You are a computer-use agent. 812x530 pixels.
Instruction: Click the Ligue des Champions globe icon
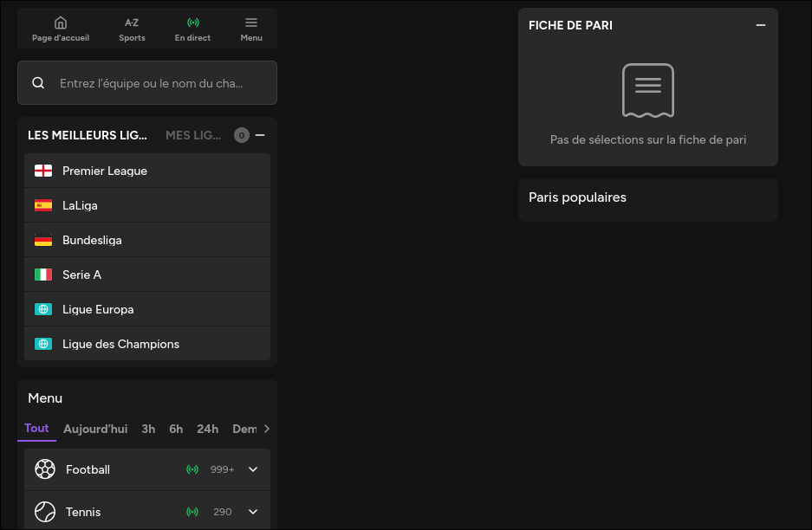tap(43, 344)
